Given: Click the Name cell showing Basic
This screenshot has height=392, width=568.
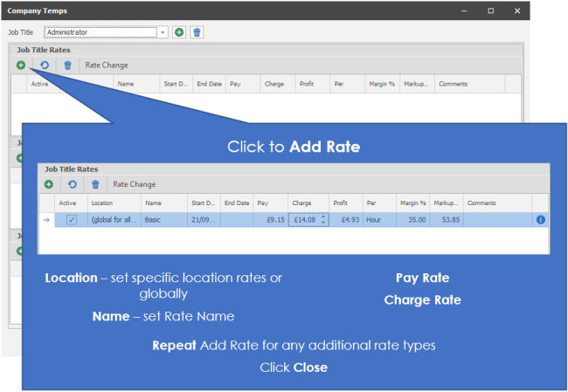Looking at the screenshot, I should tap(164, 220).
